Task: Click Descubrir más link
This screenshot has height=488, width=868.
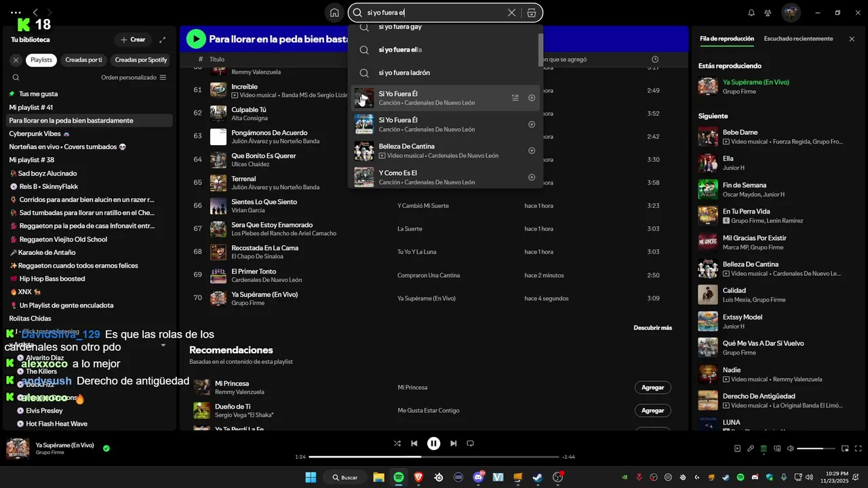Action: (x=652, y=328)
